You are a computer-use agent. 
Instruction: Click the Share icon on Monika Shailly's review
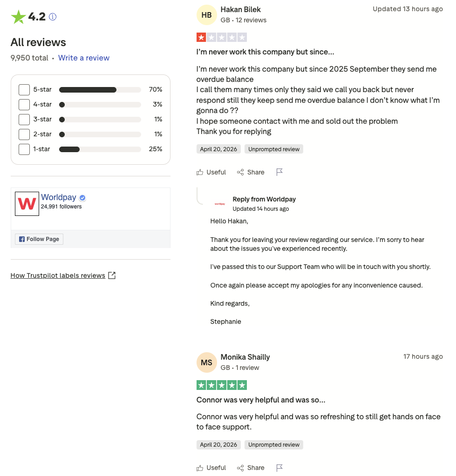240,468
